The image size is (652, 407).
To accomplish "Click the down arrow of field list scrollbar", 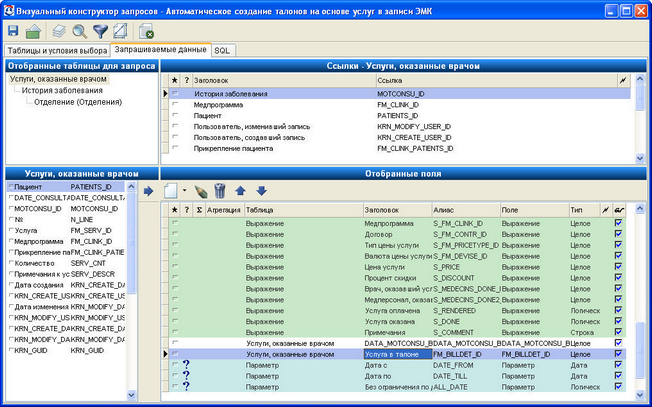I will click(x=131, y=395).
